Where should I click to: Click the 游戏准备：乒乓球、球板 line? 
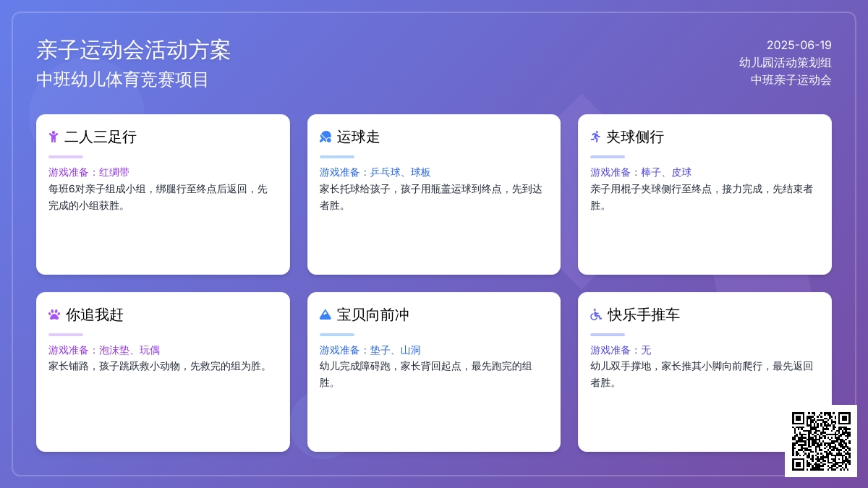pyautogui.click(x=375, y=172)
